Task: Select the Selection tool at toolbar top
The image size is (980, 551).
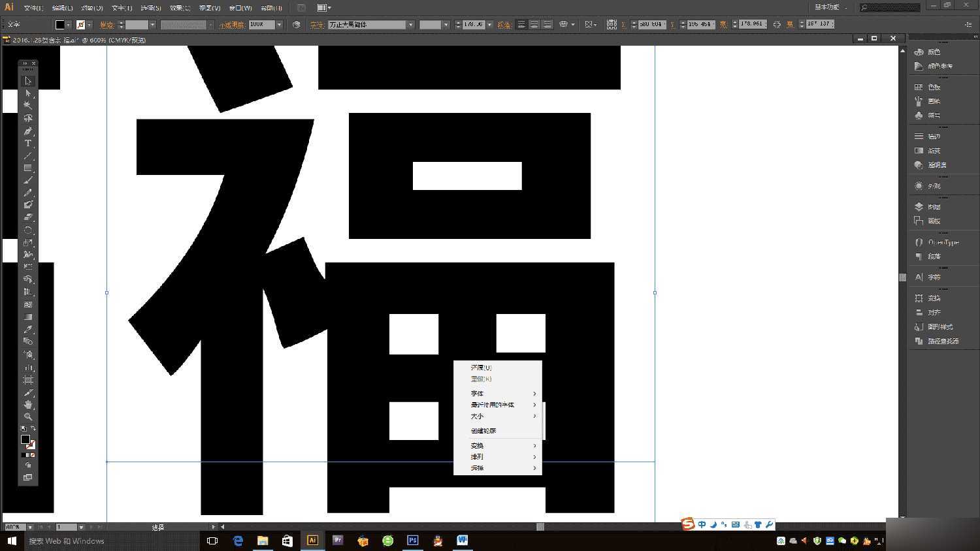Action: point(27,80)
